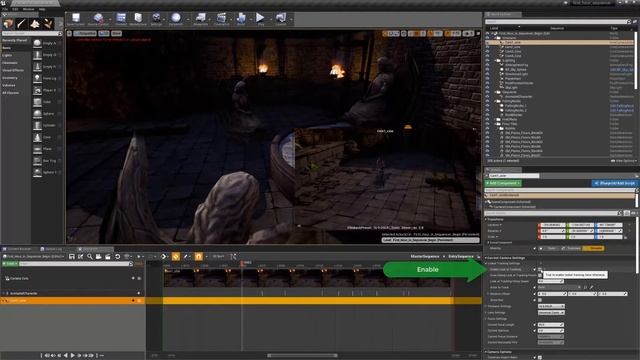Click Save Current in the main toolbar

[76, 18]
